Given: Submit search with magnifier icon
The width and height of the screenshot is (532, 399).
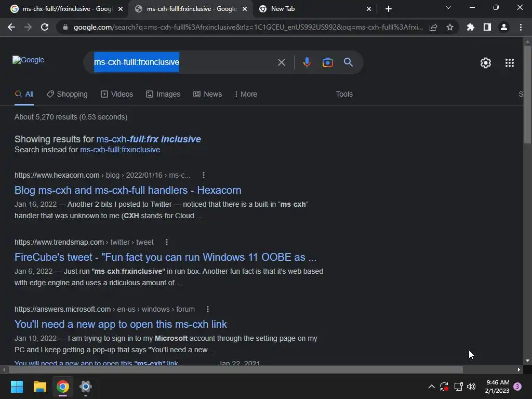Looking at the screenshot, I should (349, 62).
